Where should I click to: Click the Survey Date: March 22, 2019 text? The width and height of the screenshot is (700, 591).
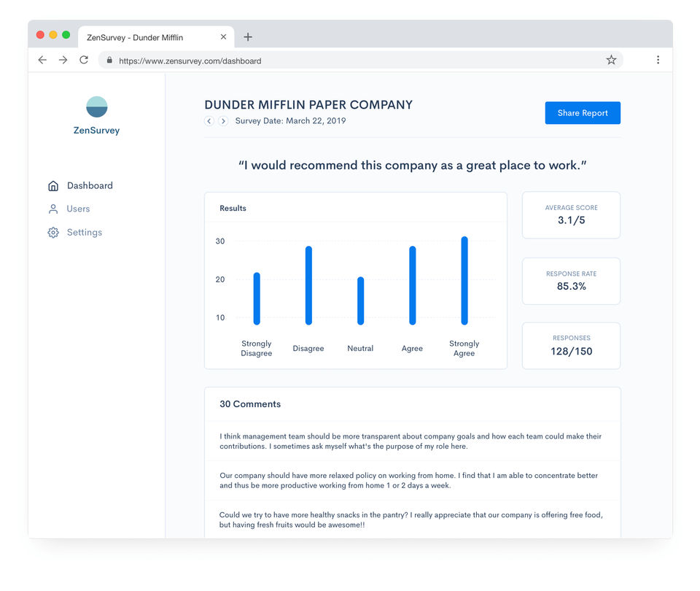pyautogui.click(x=291, y=121)
